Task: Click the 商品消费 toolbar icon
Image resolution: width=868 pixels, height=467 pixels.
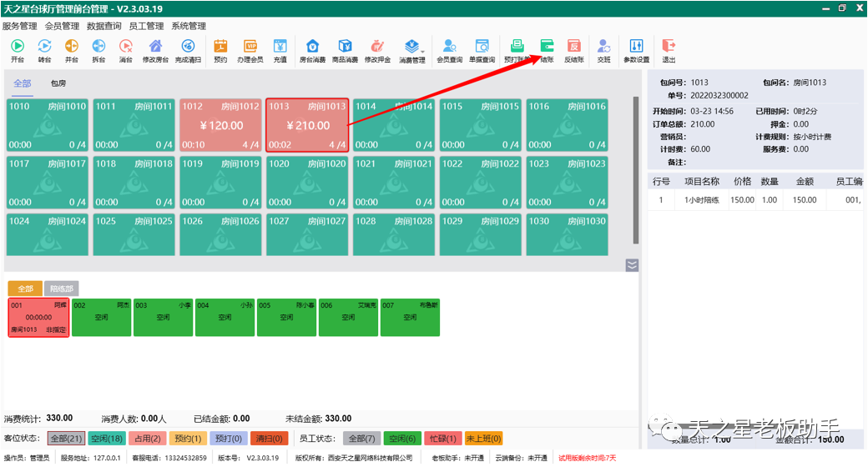Action: (x=345, y=50)
